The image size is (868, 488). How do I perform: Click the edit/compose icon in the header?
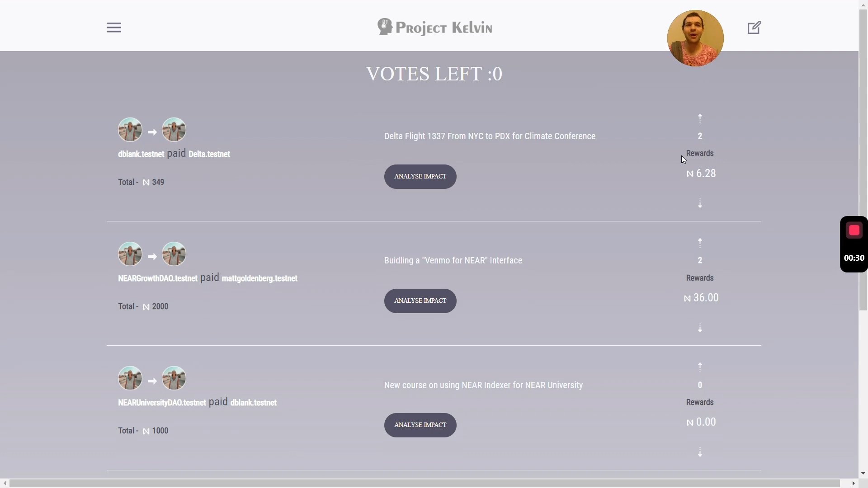754,28
